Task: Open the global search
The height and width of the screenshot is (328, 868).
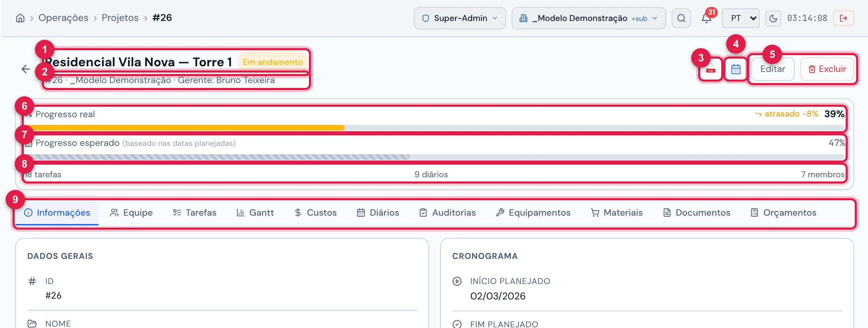Action: coord(681,18)
